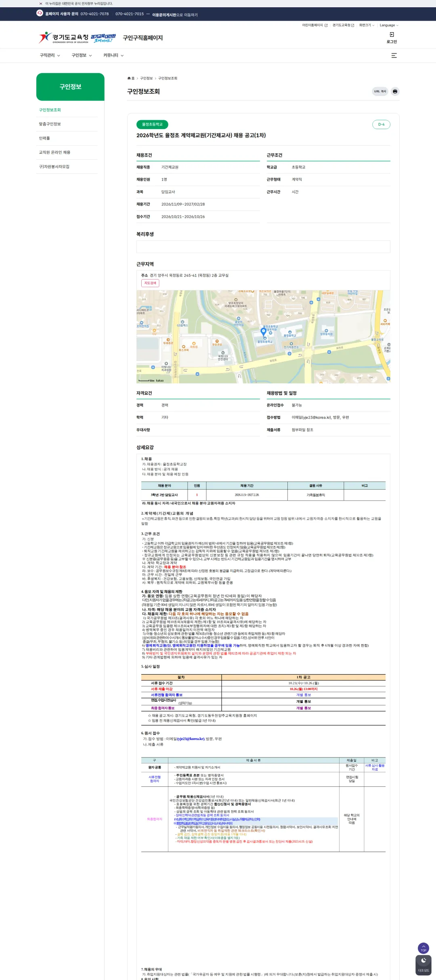
Task: Click the email link yje23@korea.kr in 원서 접수
Action: click(191, 739)
